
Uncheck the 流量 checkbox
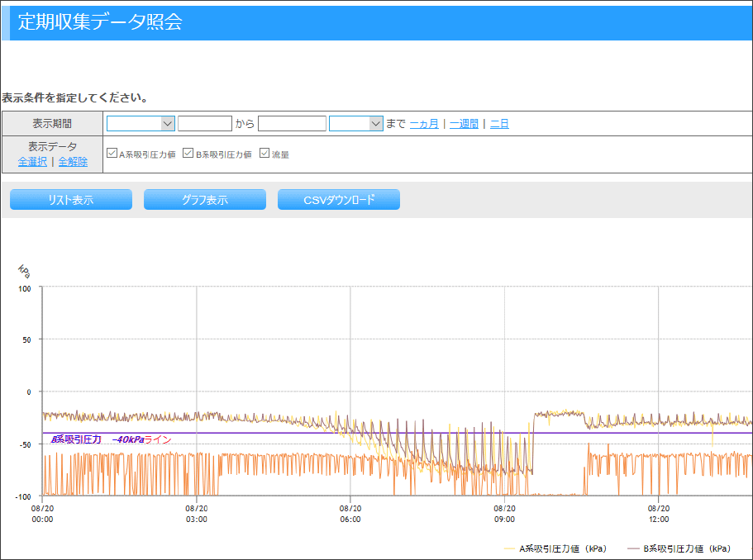tap(265, 153)
